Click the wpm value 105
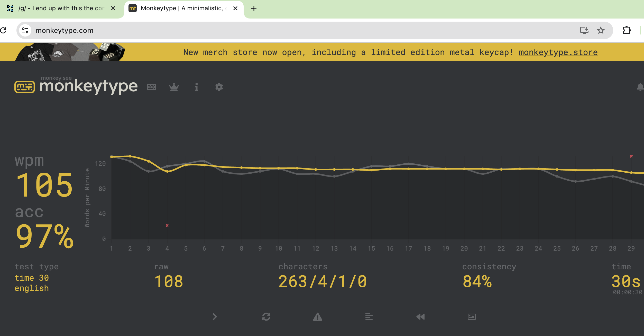Image resolution: width=644 pixels, height=336 pixels. point(44,185)
